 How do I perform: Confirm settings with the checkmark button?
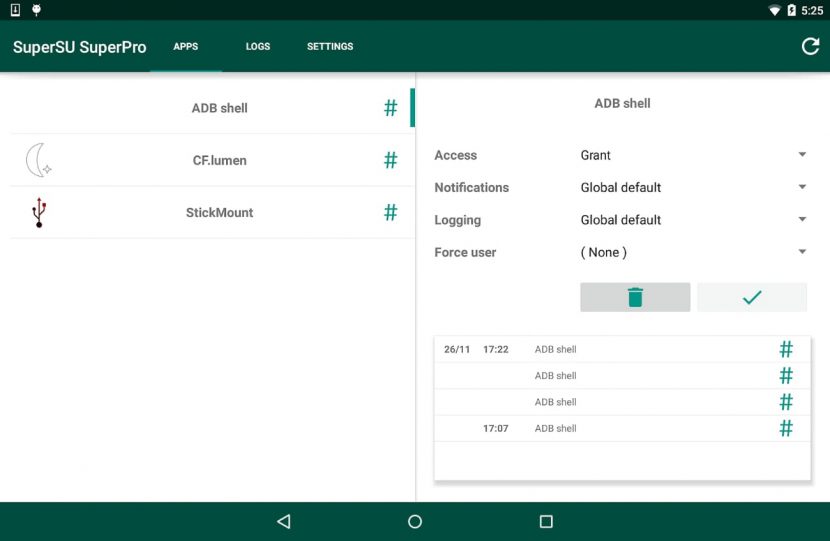click(x=752, y=297)
